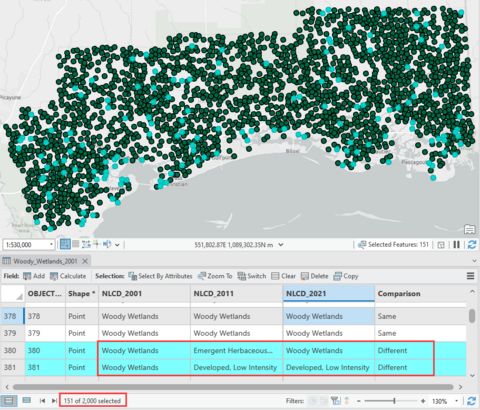Viewport: 480px width, 410px height.
Task: Open Select By Attributes
Action: point(160,276)
